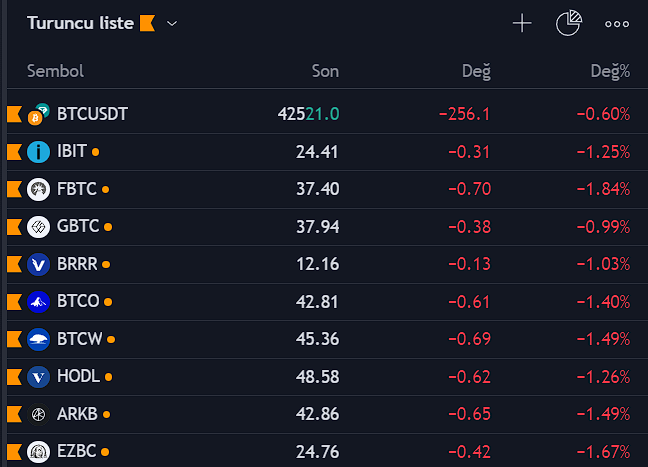Click the orange flag color next to list title

click(x=147, y=23)
